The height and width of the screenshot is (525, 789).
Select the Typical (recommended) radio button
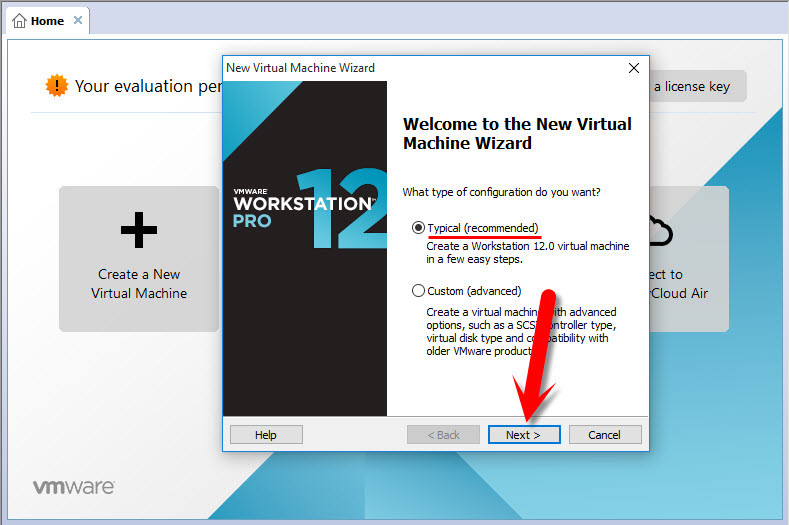[x=418, y=228]
